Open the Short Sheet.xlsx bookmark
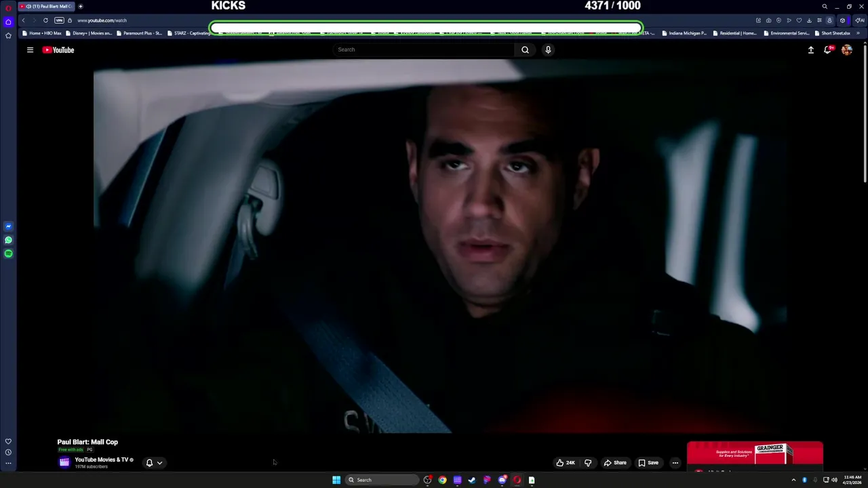This screenshot has height=488, width=868. click(x=833, y=33)
